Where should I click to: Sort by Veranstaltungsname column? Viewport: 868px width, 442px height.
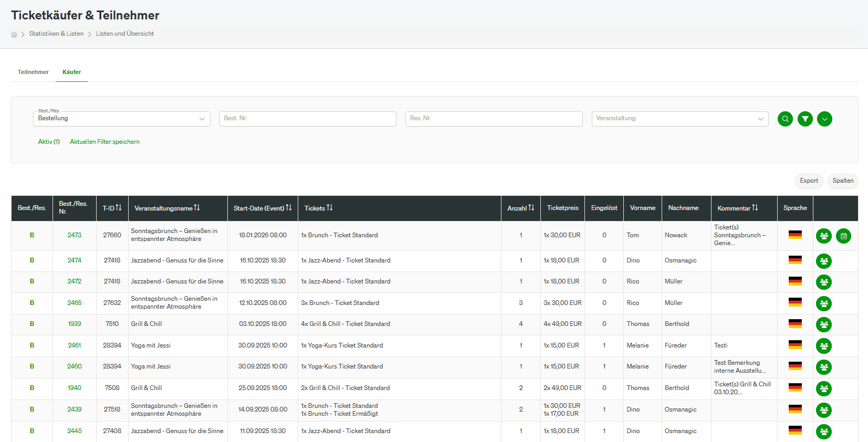(x=197, y=208)
